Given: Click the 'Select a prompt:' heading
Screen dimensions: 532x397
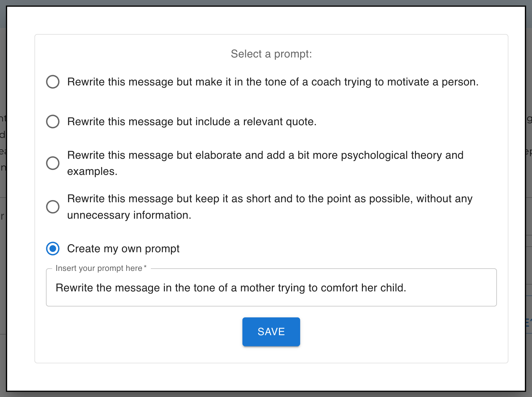Looking at the screenshot, I should (271, 54).
